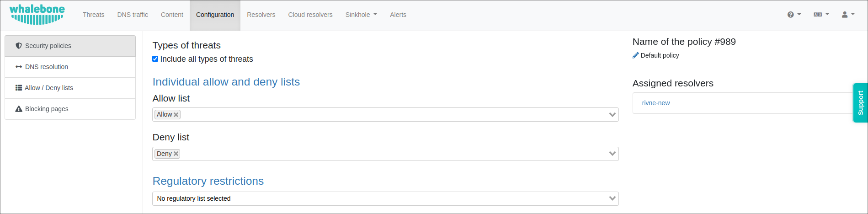
Task: Open the language switcher icon
Action: [821, 15]
